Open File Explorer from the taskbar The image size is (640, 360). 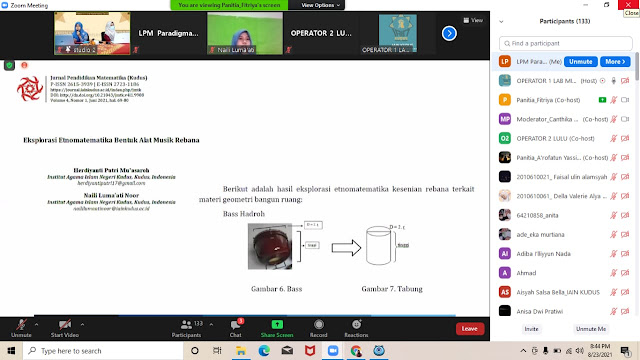[x=241, y=351]
